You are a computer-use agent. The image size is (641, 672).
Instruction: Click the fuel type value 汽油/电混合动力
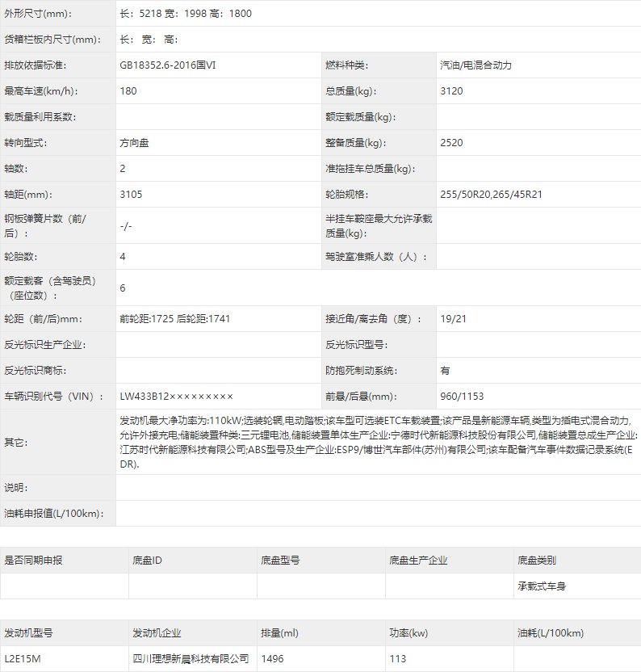[476, 65]
